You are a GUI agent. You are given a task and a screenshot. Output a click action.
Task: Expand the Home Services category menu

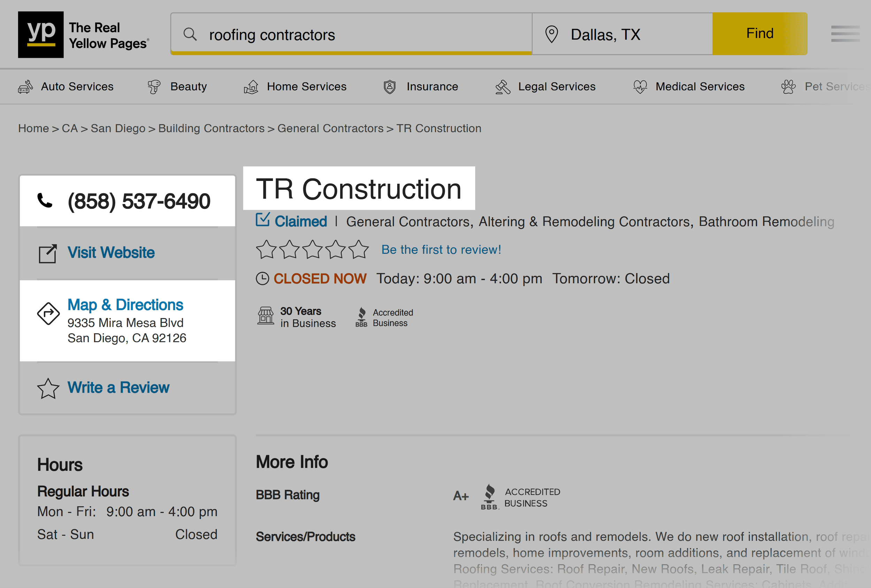pos(307,86)
